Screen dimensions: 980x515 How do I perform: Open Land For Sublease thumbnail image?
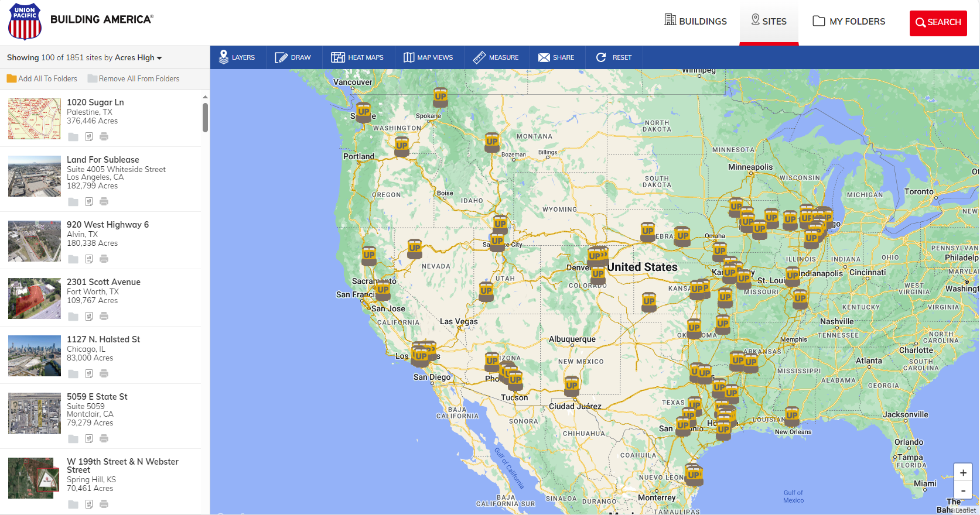tap(35, 176)
